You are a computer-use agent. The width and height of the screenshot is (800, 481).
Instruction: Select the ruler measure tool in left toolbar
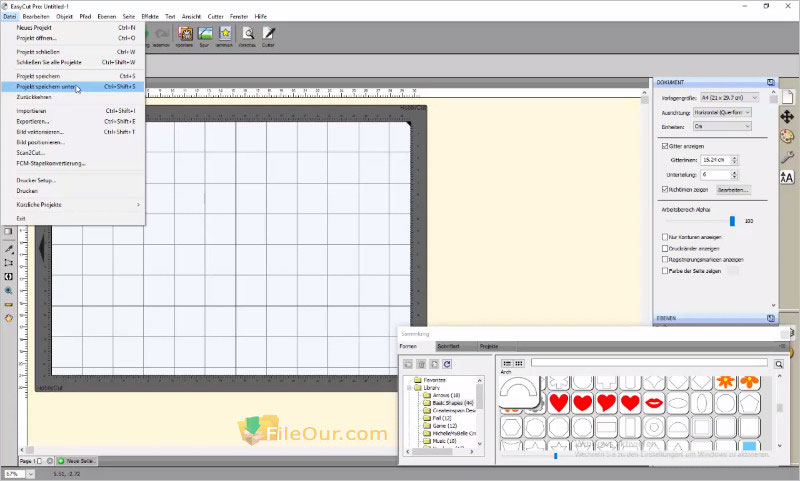(x=9, y=305)
